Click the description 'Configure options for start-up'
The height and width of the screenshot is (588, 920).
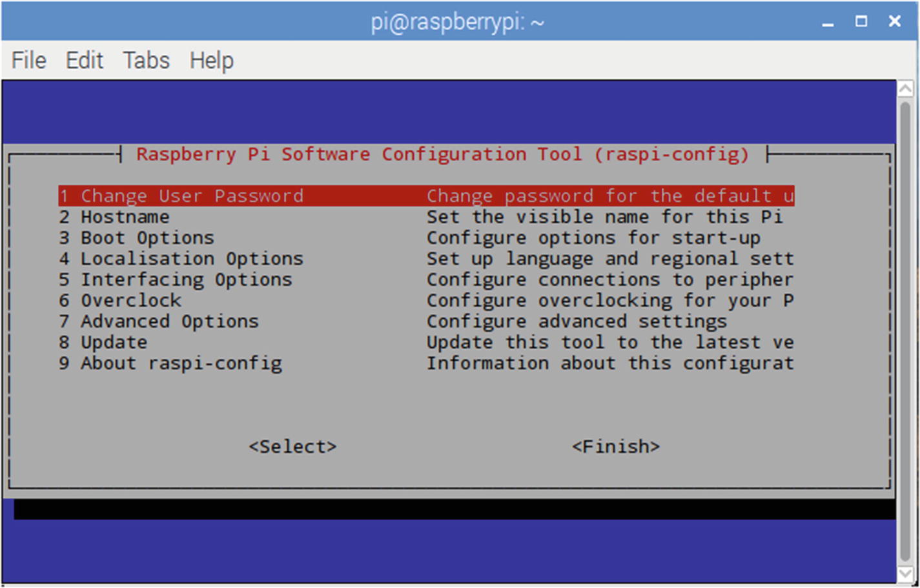point(593,238)
